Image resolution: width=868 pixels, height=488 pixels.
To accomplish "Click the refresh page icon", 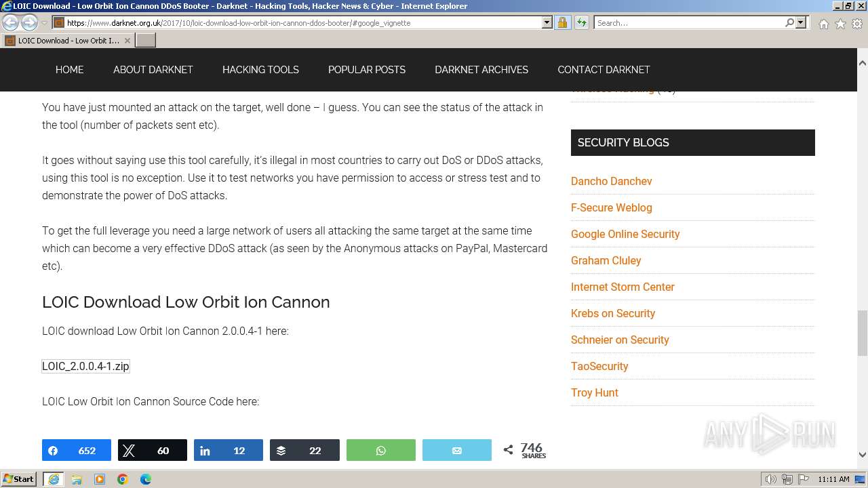I will pos(582,22).
